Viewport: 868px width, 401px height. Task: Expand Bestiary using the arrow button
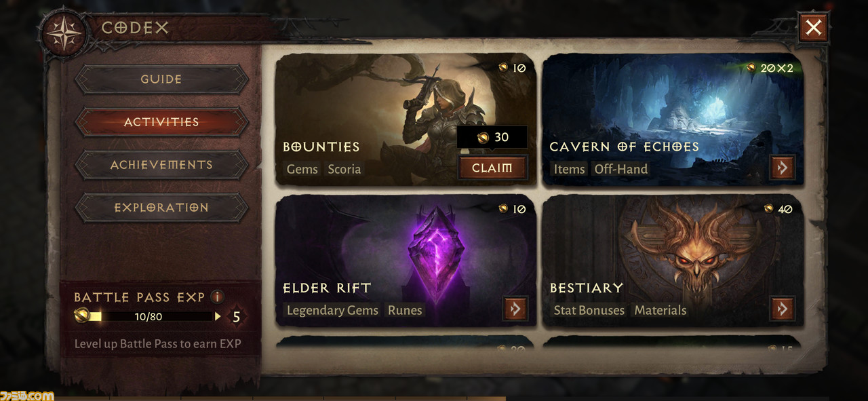(783, 309)
